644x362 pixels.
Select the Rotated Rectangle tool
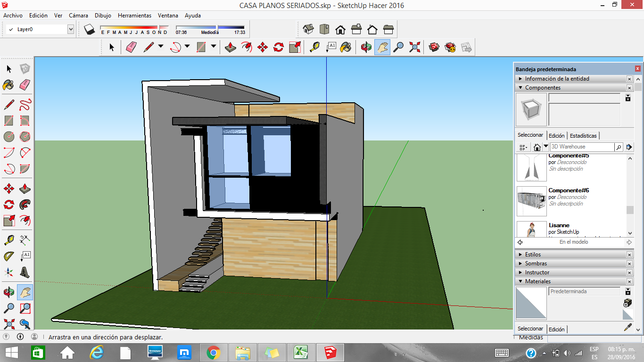(x=25, y=121)
